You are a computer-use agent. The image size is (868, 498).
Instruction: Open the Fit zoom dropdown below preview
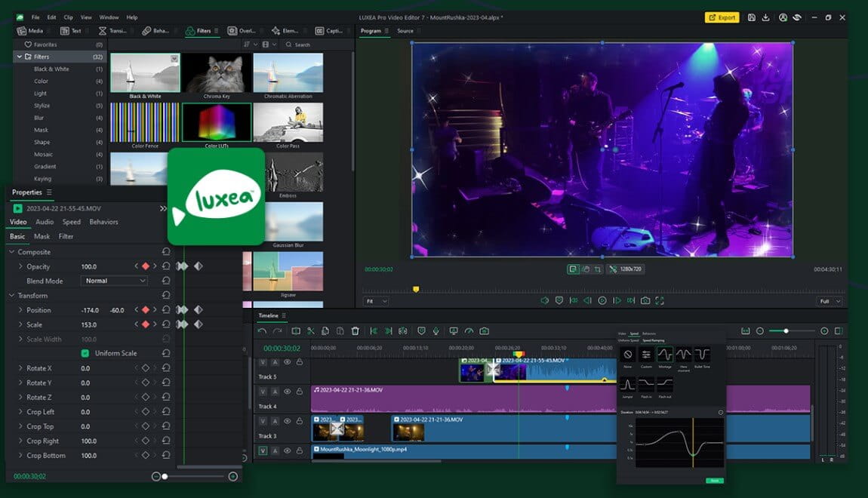[x=376, y=301]
